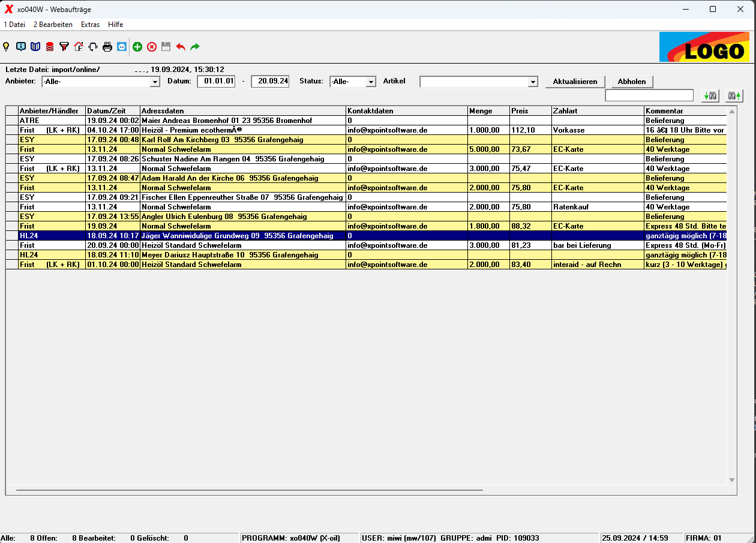Screen dimensions: 756x543
Task: Click the headset support icon
Action: [93, 47]
